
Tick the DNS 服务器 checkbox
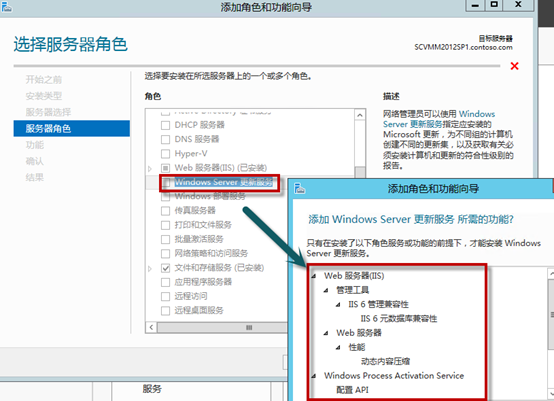point(165,139)
